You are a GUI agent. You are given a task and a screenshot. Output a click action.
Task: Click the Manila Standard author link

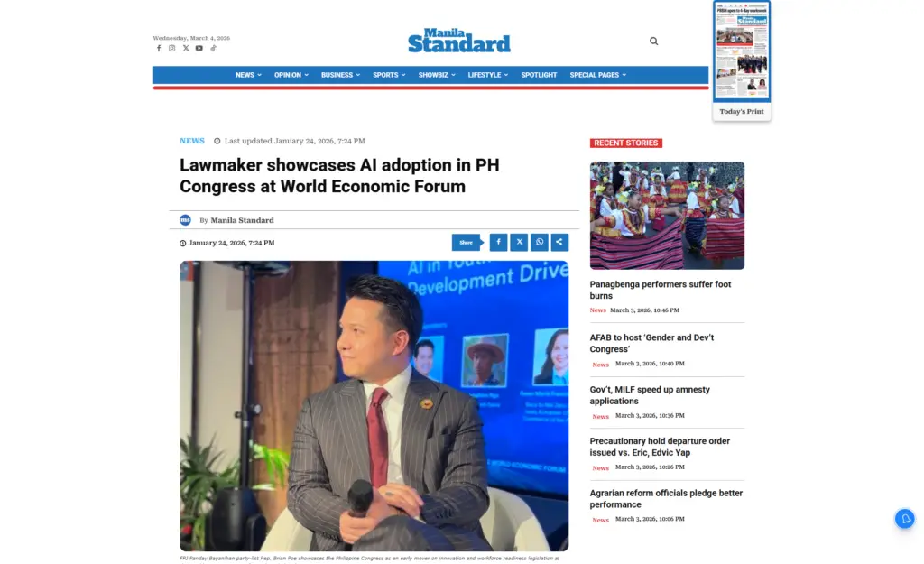tap(242, 220)
